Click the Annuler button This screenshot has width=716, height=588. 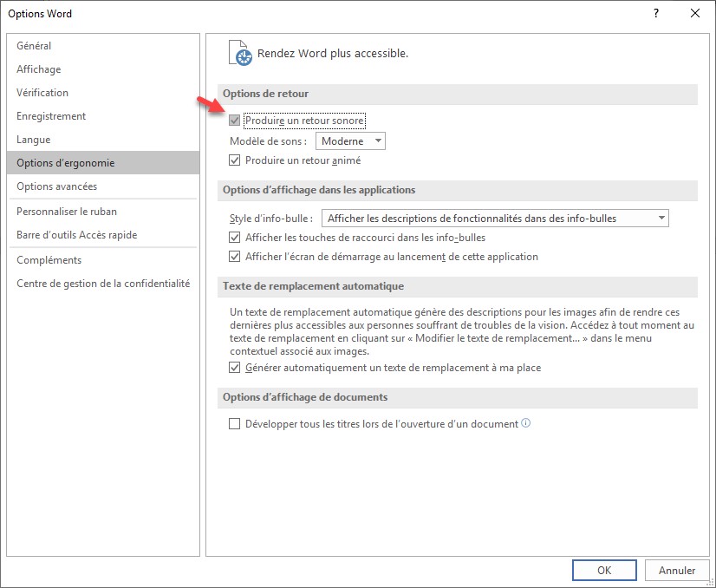pyautogui.click(x=677, y=570)
